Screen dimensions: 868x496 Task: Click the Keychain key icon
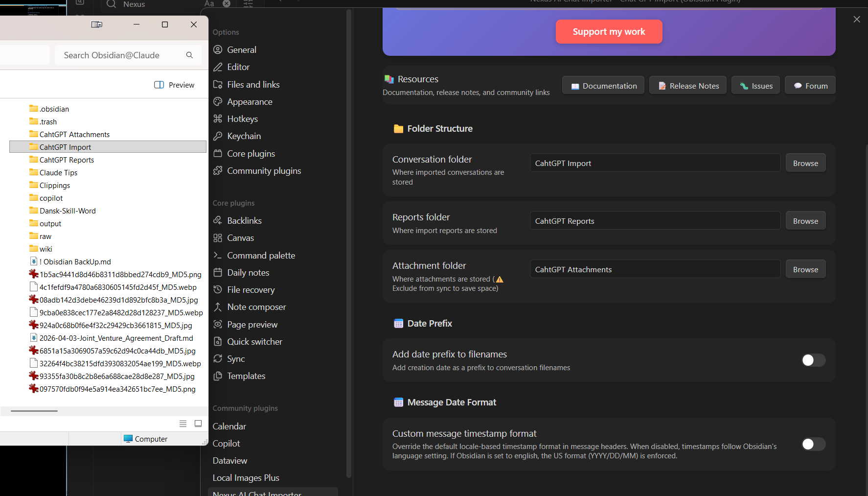tap(218, 136)
